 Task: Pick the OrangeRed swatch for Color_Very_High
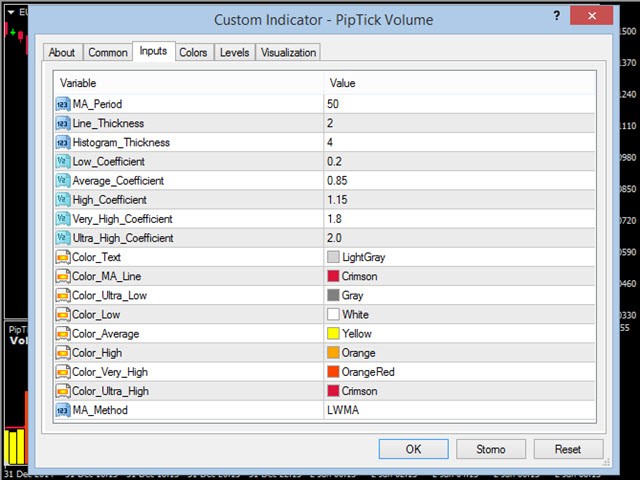pos(333,372)
